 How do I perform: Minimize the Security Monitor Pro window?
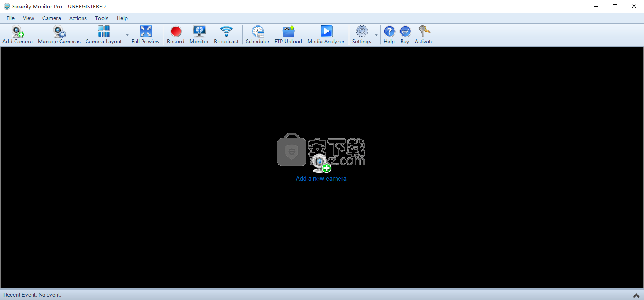pyautogui.click(x=596, y=6)
